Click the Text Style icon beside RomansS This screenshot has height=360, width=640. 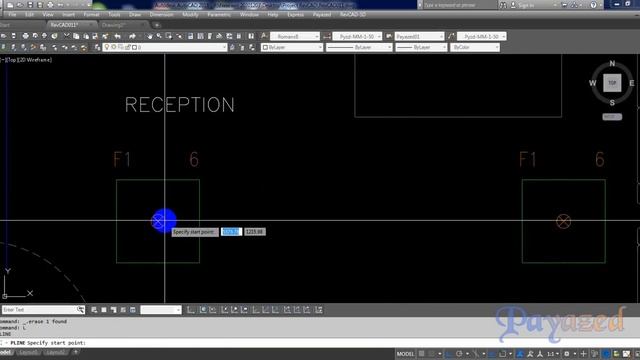click(264, 36)
